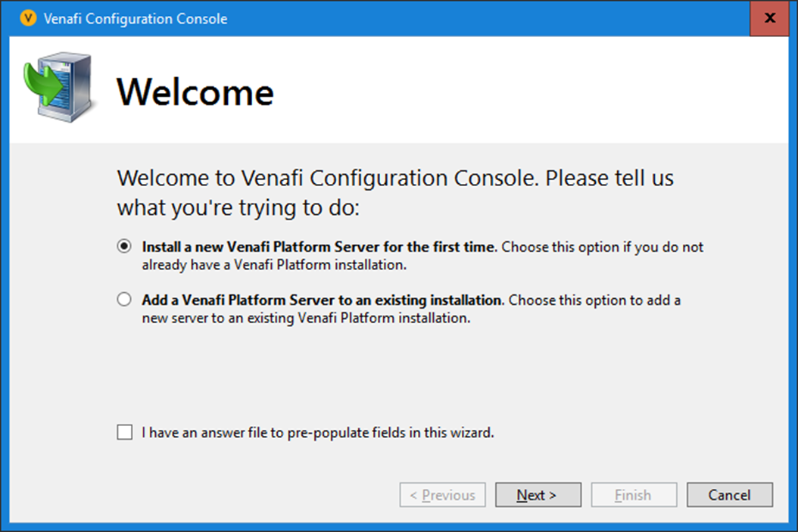
Task: Click the large Welcome heading
Action: pyautogui.click(x=195, y=92)
